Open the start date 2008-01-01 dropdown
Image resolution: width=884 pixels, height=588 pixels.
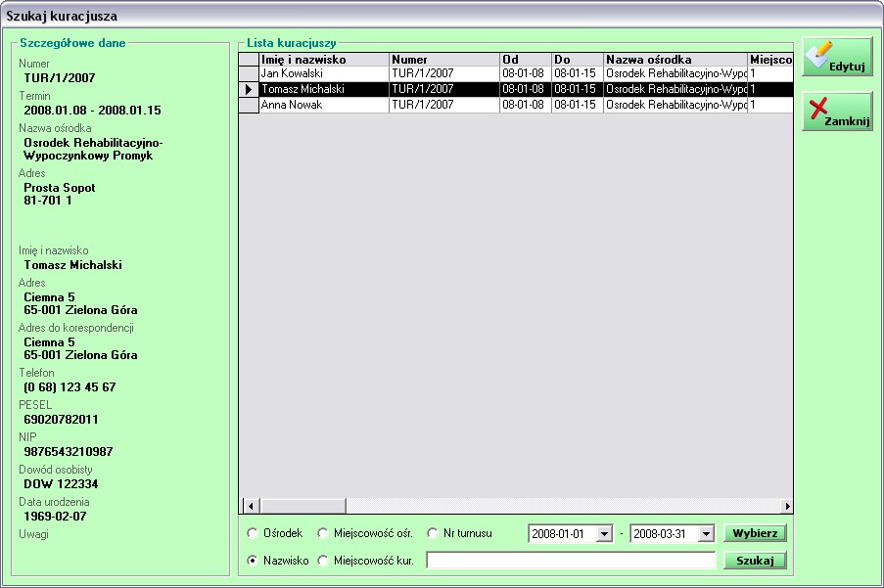pos(604,534)
